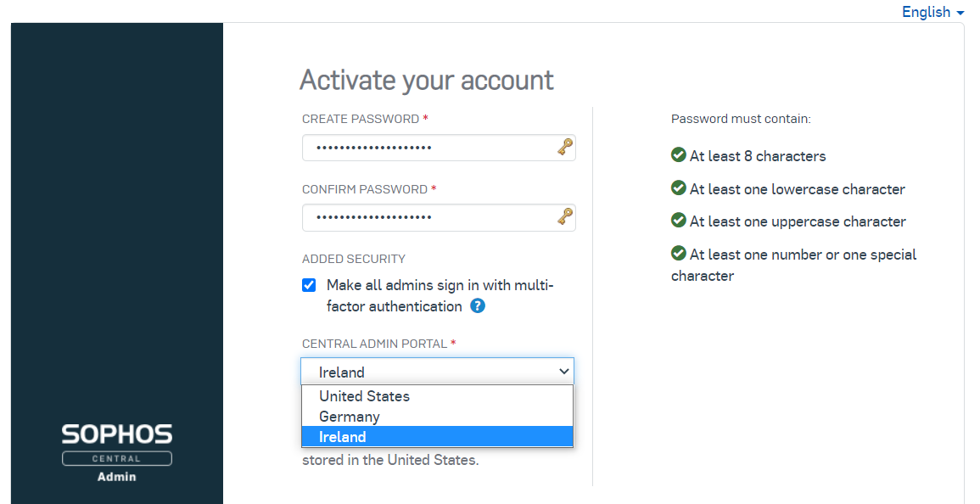Image resolution: width=980 pixels, height=504 pixels.
Task: Uncheck the multi-factor authentication checkbox
Action: coord(309,285)
